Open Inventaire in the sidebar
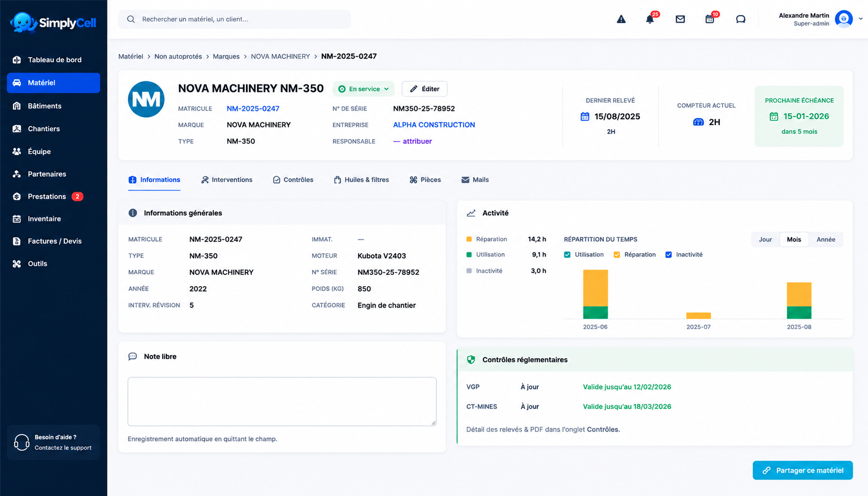The height and width of the screenshot is (496, 868). 53,219
